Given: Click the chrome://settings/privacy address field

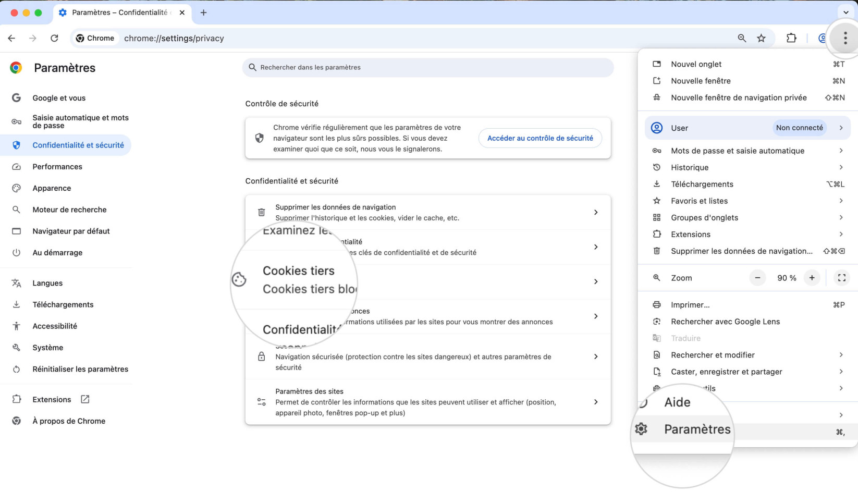Looking at the screenshot, I should tap(174, 38).
